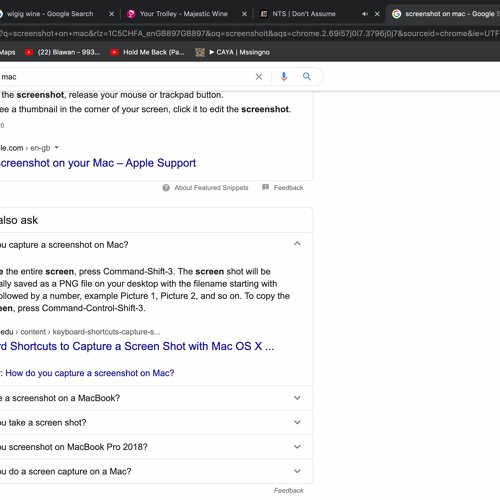Image resolution: width=500 pixels, height=500 pixels.
Task: Click the 'About Featured Snippets' text link
Action: [211, 188]
